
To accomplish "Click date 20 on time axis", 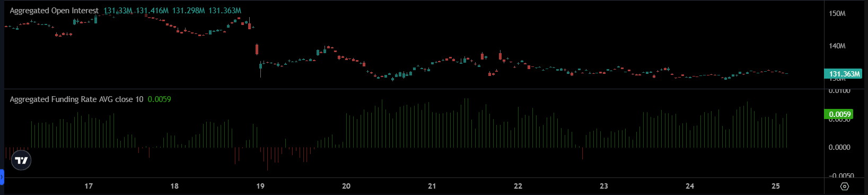I will [x=346, y=186].
